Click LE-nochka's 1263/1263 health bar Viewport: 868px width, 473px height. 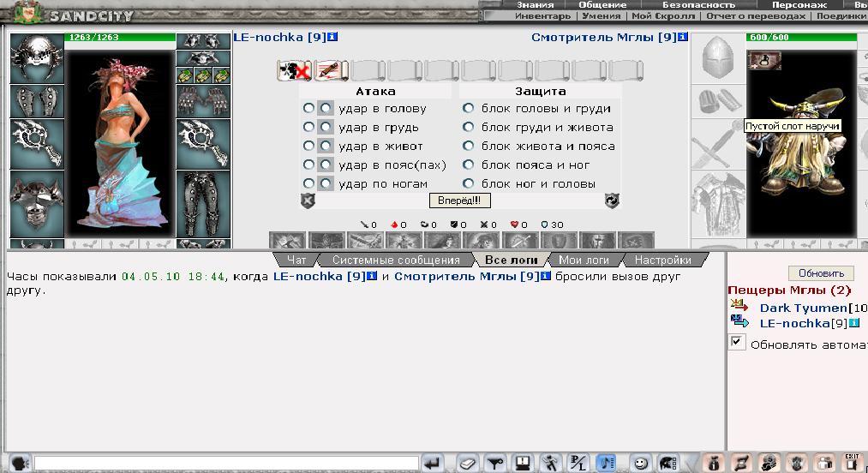click(x=120, y=37)
